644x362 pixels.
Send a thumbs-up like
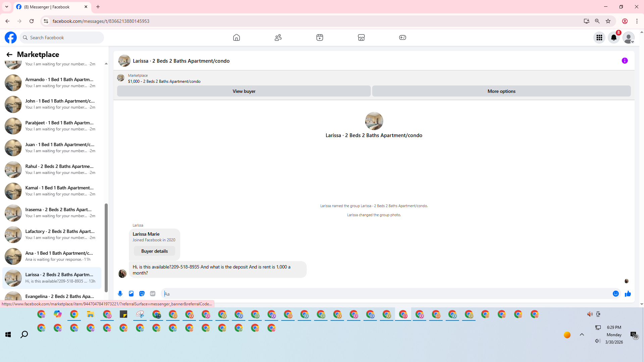[628, 294]
